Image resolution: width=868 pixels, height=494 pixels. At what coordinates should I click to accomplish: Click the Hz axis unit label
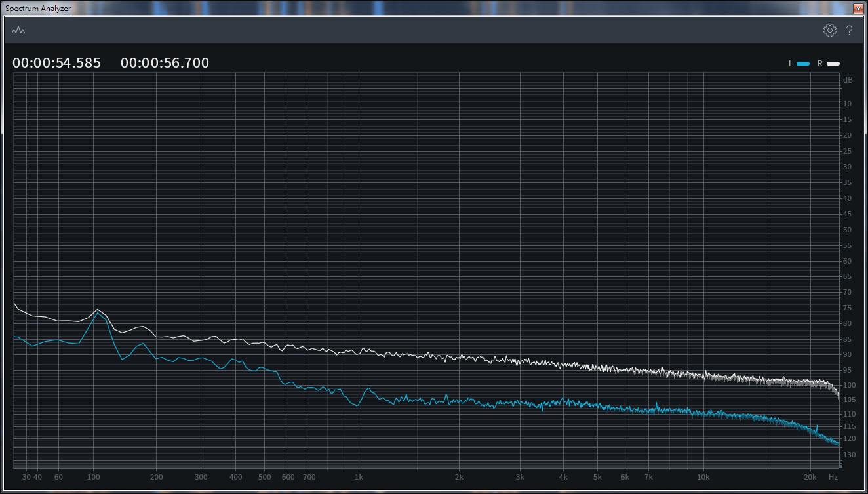(x=833, y=477)
